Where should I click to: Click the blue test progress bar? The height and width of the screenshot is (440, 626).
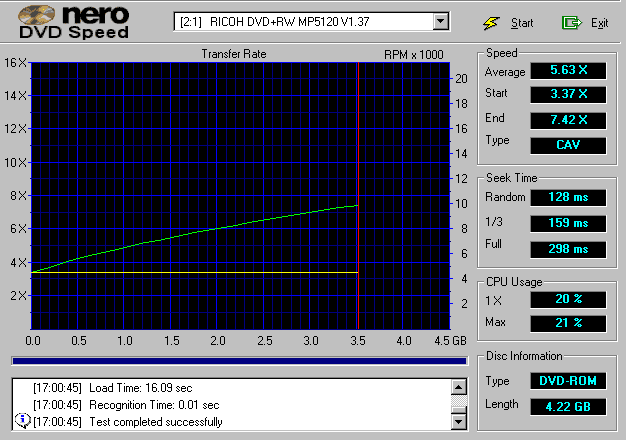pyautogui.click(x=239, y=361)
